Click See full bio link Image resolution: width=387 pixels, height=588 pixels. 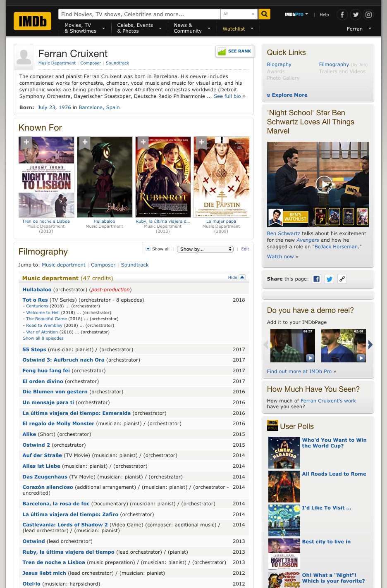click(x=227, y=96)
